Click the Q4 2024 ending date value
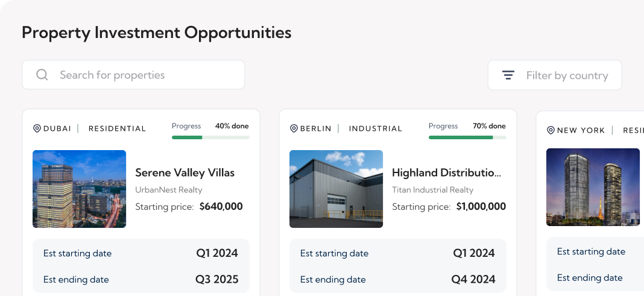This screenshot has height=296, width=644. [473, 279]
